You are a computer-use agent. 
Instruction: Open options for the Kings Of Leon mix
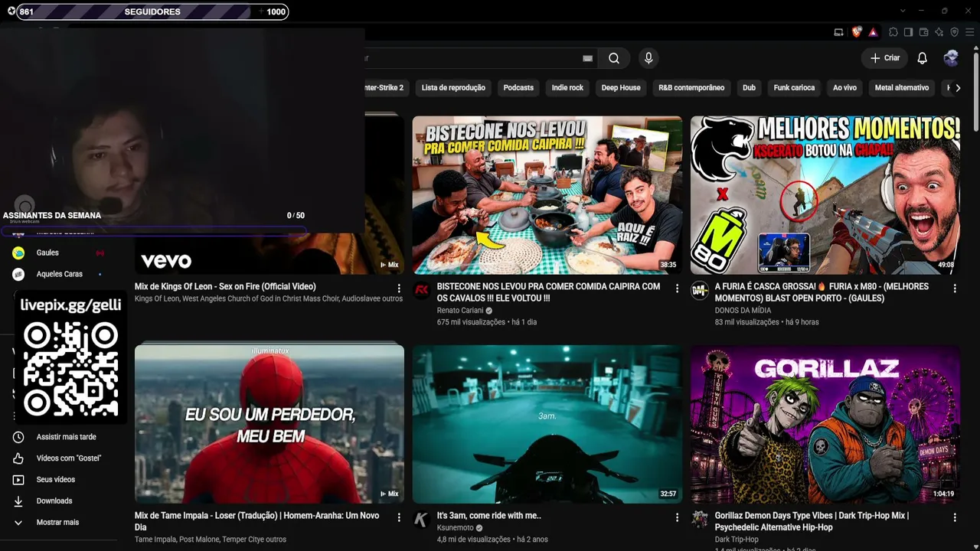pyautogui.click(x=399, y=289)
